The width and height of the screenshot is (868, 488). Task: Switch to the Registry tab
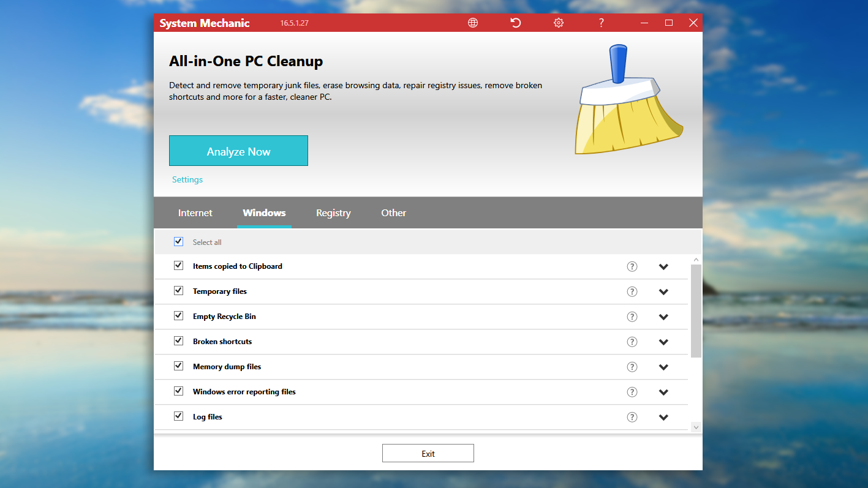tap(333, 213)
